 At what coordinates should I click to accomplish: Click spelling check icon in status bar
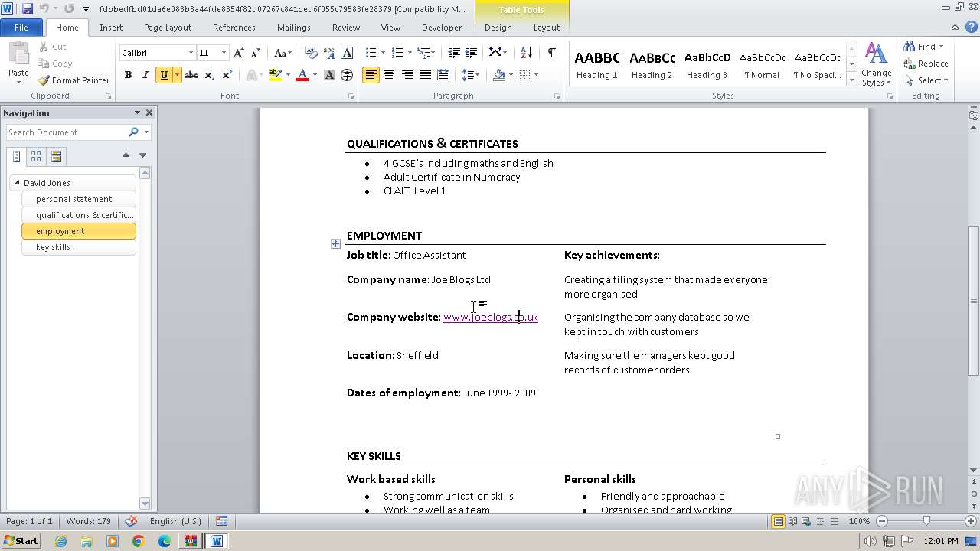[x=132, y=521]
